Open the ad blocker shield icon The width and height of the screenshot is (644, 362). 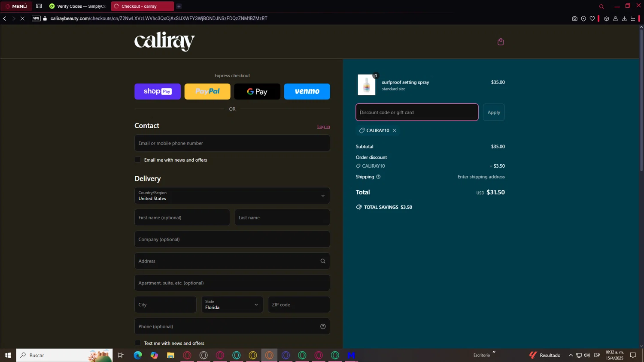point(583,18)
